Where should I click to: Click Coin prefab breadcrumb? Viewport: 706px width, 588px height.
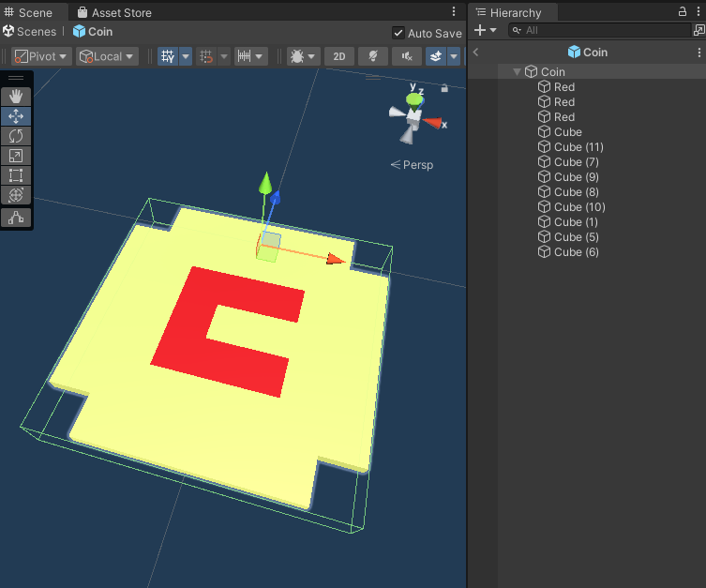tap(93, 32)
